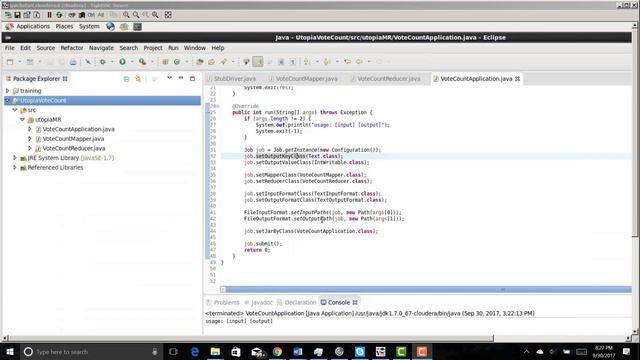Screen dimensions: 640x360
Task: Click the VNC full screen icon
Action: click(x=168, y=15)
